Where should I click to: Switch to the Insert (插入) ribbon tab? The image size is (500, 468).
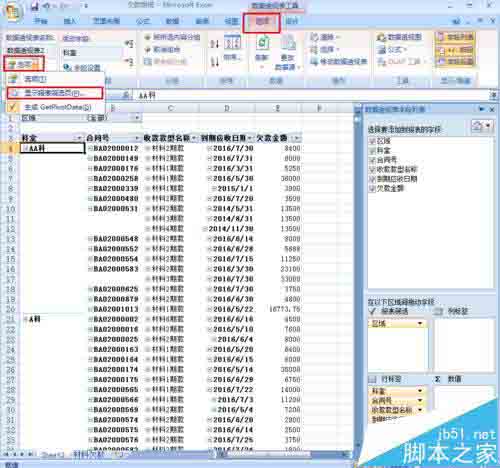pyautogui.click(x=69, y=21)
